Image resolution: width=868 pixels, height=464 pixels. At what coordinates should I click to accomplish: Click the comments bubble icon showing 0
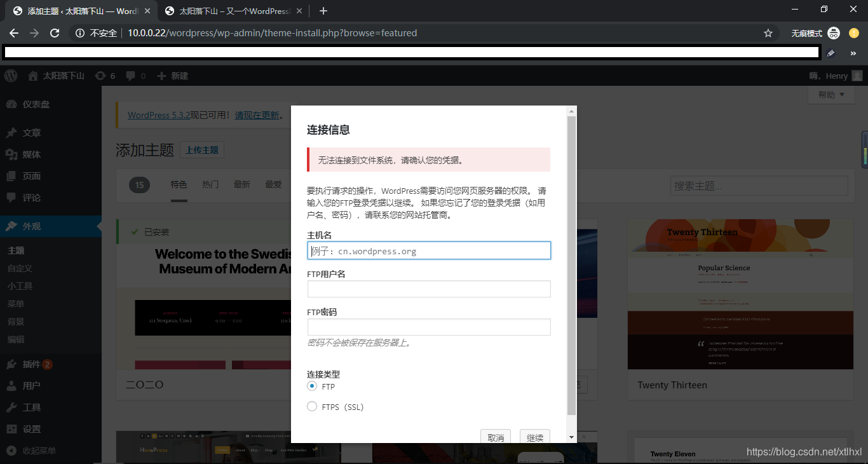(x=135, y=76)
